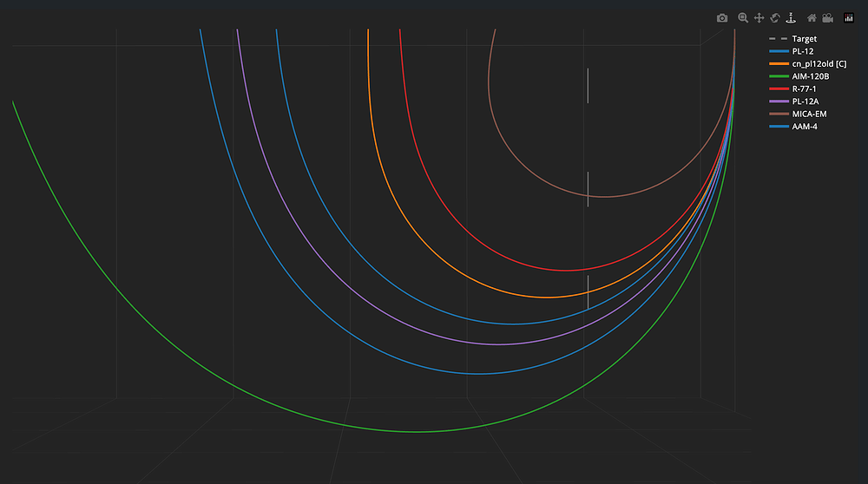
Task: Choose the Orbital rotation tool
Action: [x=774, y=18]
